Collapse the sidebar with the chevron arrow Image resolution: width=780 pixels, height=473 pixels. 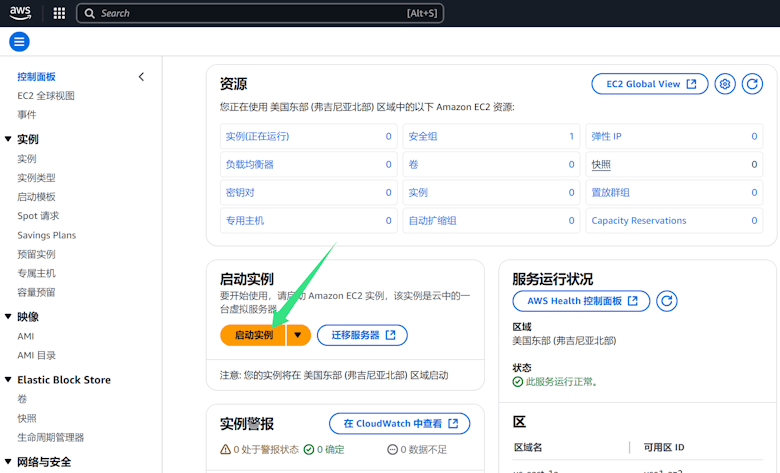[141, 77]
